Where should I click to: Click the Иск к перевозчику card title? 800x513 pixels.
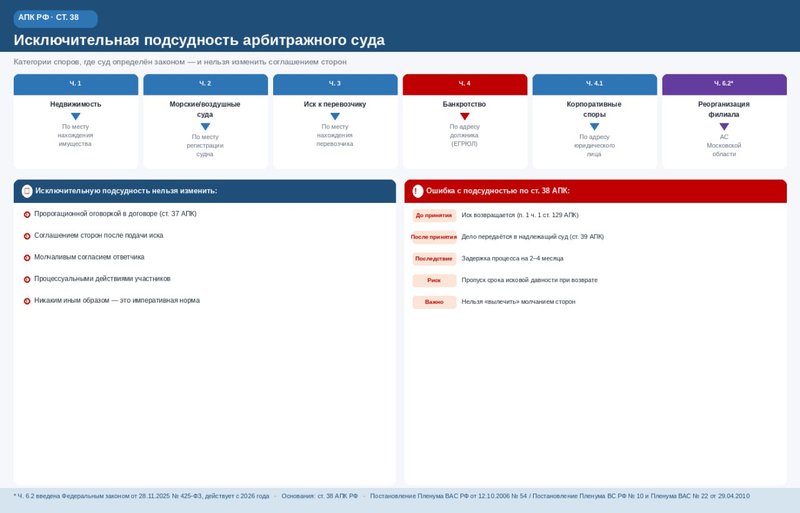click(x=335, y=104)
